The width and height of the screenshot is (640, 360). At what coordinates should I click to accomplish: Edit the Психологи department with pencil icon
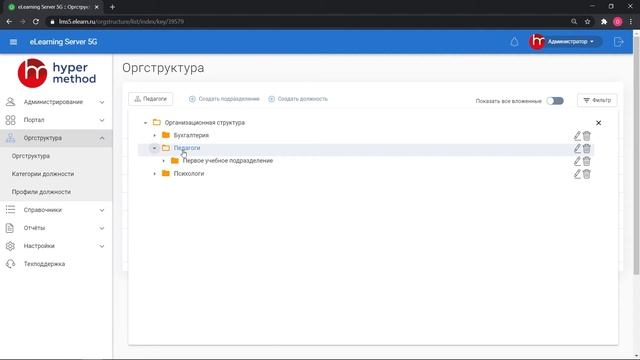[x=577, y=174]
